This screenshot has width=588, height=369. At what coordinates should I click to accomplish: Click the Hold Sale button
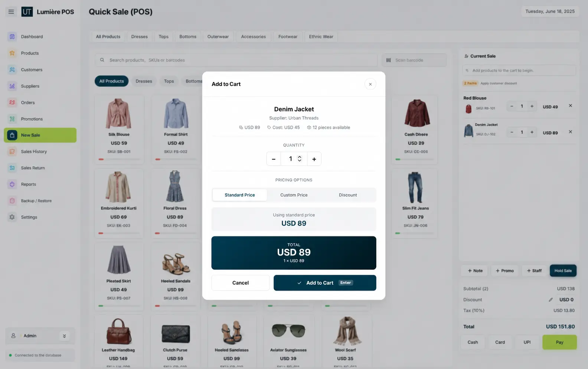(563, 271)
